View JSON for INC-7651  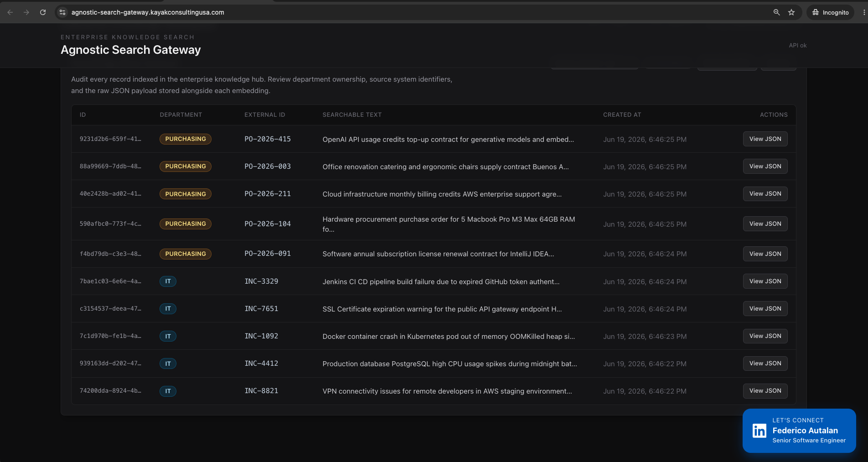(x=765, y=309)
